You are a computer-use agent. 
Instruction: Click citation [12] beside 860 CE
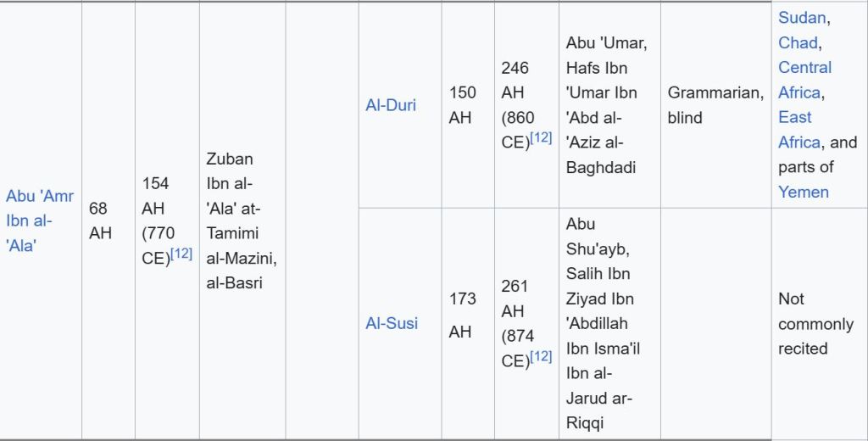(x=540, y=137)
